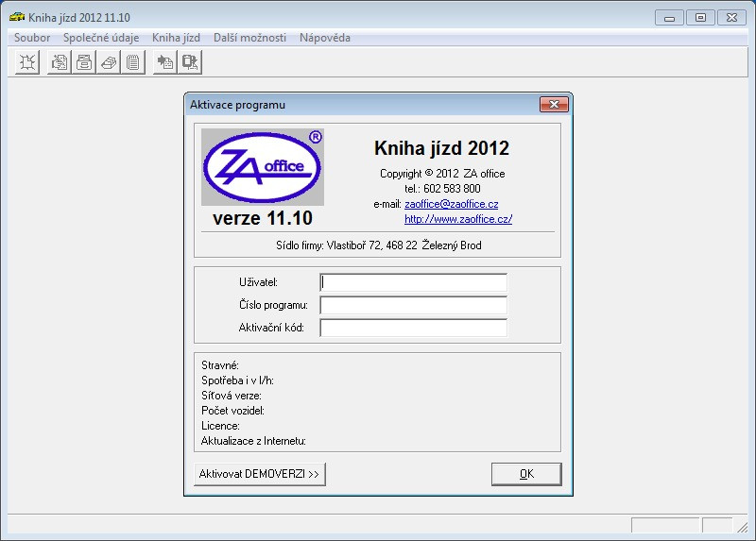Open the filing cabinet drawer toolbar icon
The width and height of the screenshot is (756, 541).
[x=84, y=62]
